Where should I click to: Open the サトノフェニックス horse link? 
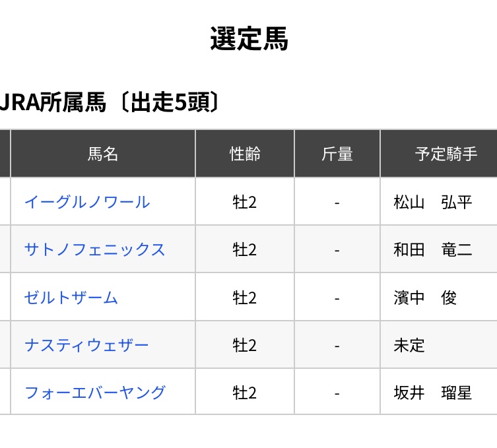(x=94, y=249)
